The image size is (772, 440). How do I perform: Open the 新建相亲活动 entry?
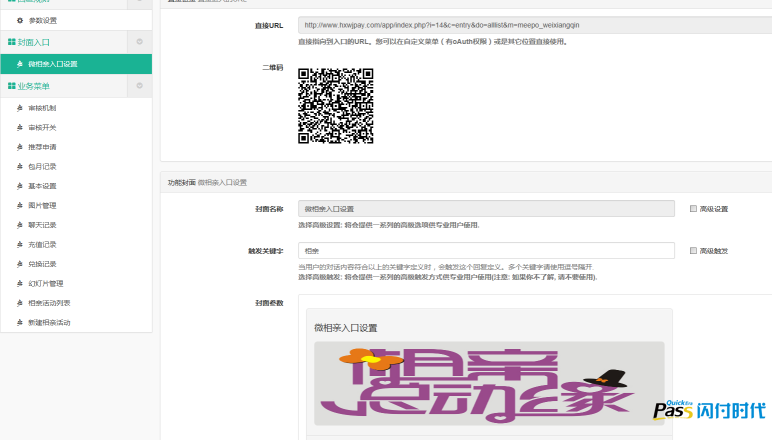(x=49, y=323)
